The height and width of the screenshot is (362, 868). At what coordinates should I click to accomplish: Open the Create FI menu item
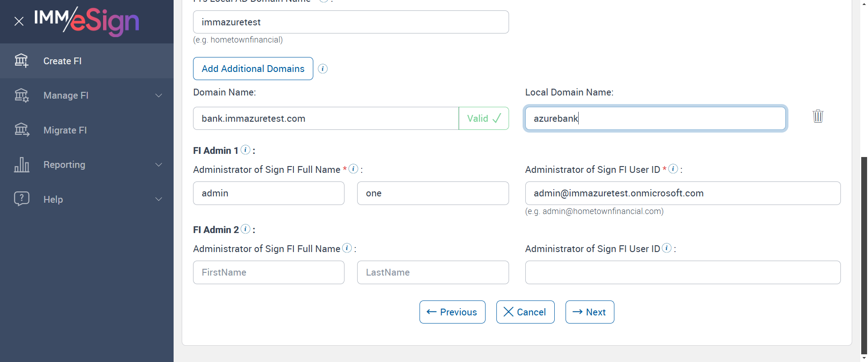click(x=62, y=61)
